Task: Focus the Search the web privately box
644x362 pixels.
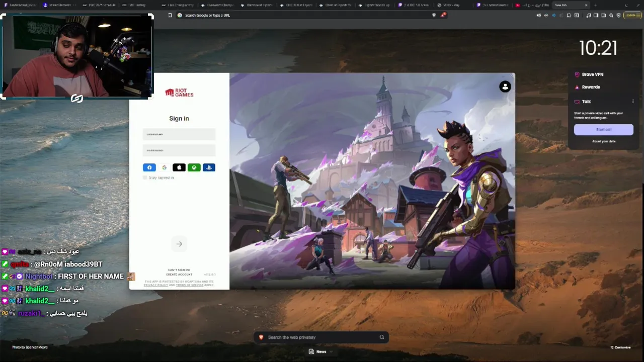Action: coord(321,337)
